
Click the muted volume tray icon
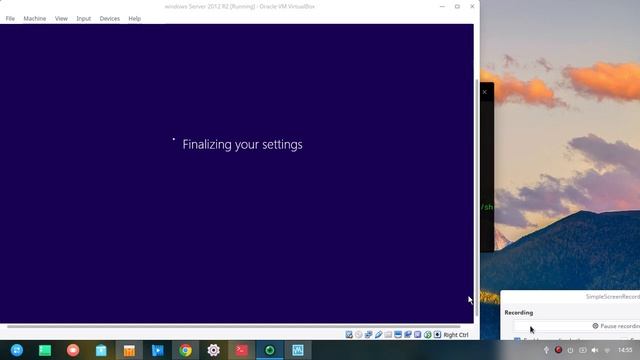(595, 350)
